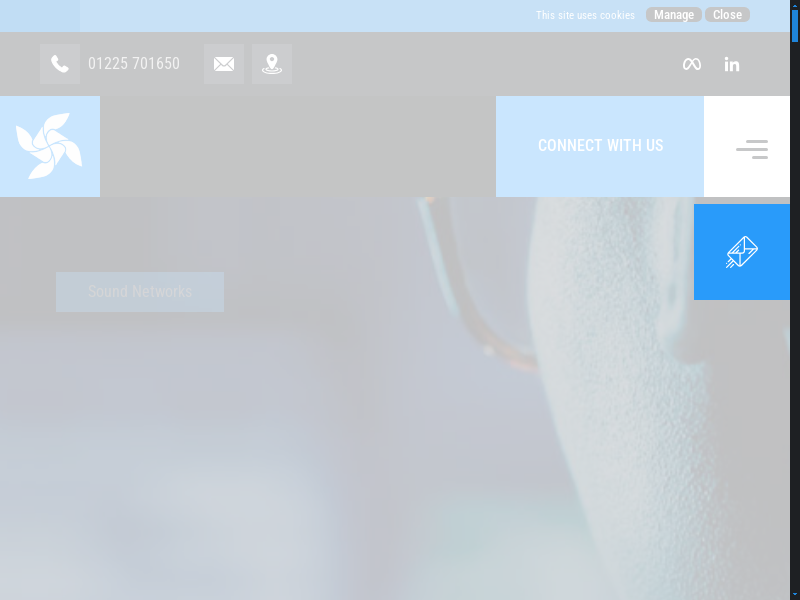Image resolution: width=800 pixels, height=600 pixels.
Task: Open the email envelope icon in header
Action: [224, 64]
